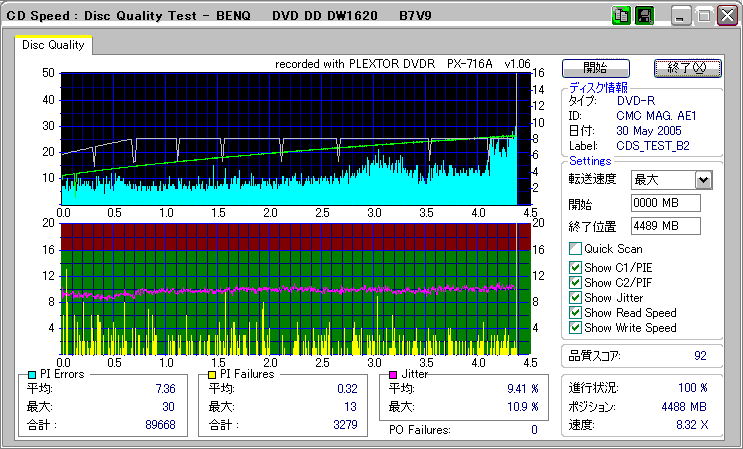743x449 pixels.
Task: Click the 開始 field showing 0000 MB
Action: coord(665,204)
